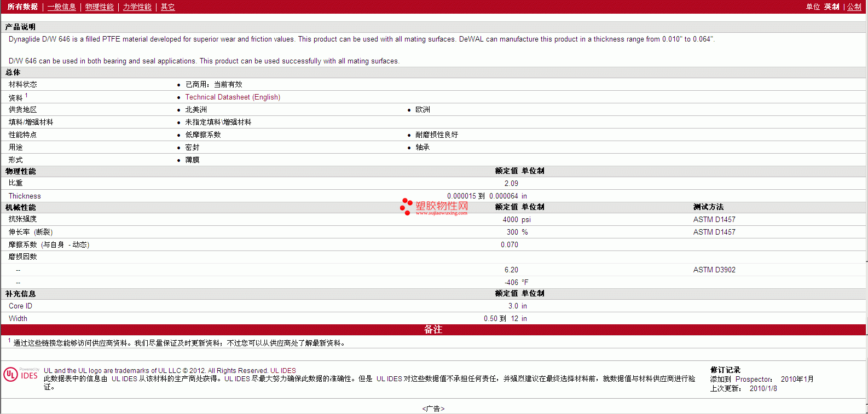The image size is (868, 414).
Task: Open the 其它 tab
Action: click(167, 7)
